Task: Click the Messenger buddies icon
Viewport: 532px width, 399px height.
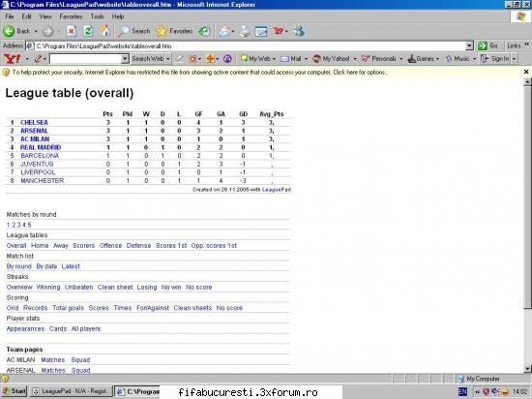Action: tap(299, 31)
